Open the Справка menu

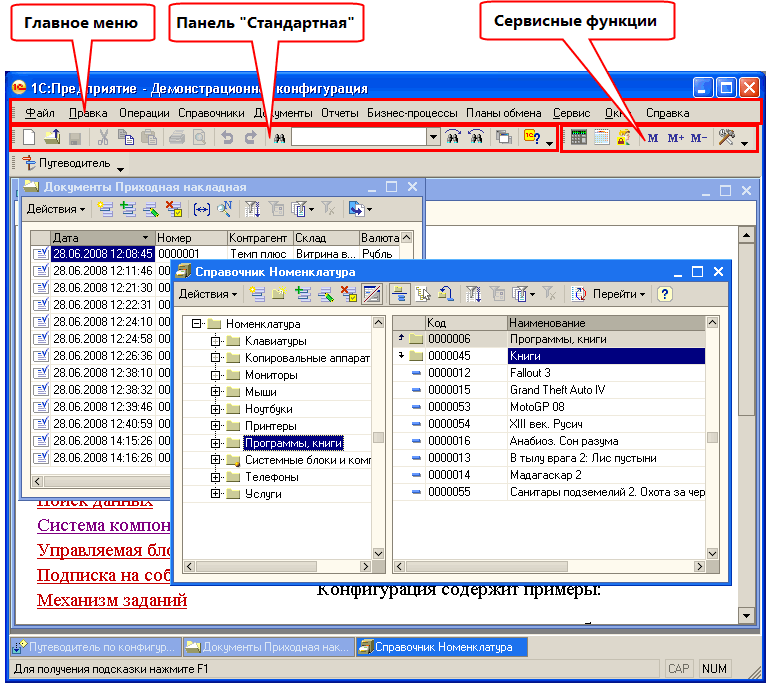tap(667, 113)
